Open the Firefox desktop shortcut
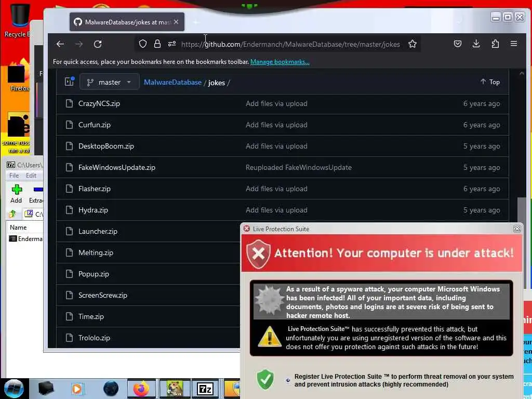The height and width of the screenshot is (399, 532). (x=19, y=75)
